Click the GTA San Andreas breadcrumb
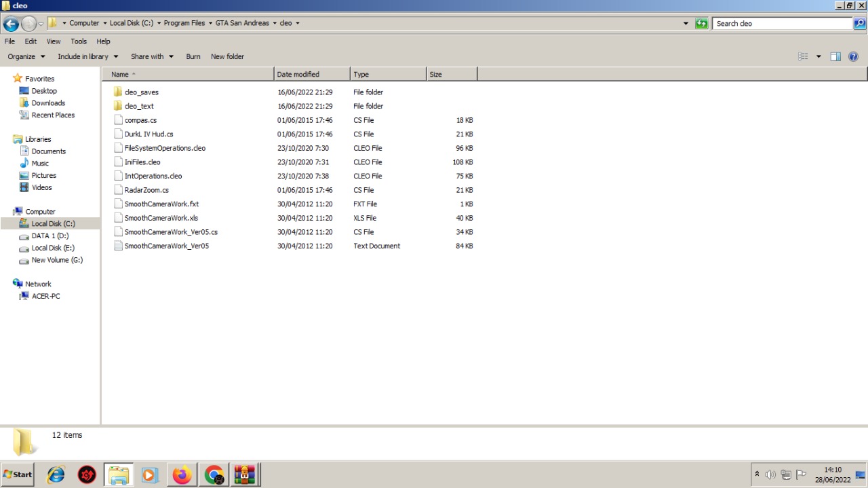The width and height of the screenshot is (868, 488). 242,23
